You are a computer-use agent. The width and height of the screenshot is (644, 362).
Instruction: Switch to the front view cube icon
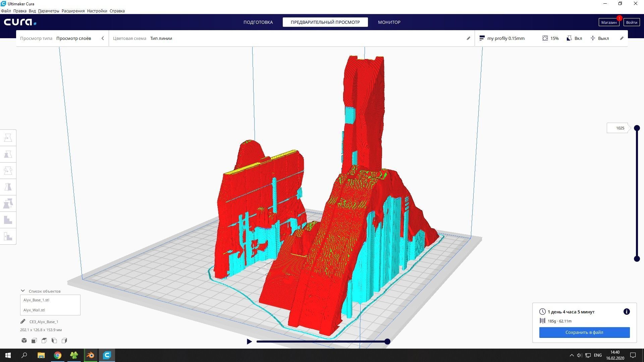[x=34, y=341]
